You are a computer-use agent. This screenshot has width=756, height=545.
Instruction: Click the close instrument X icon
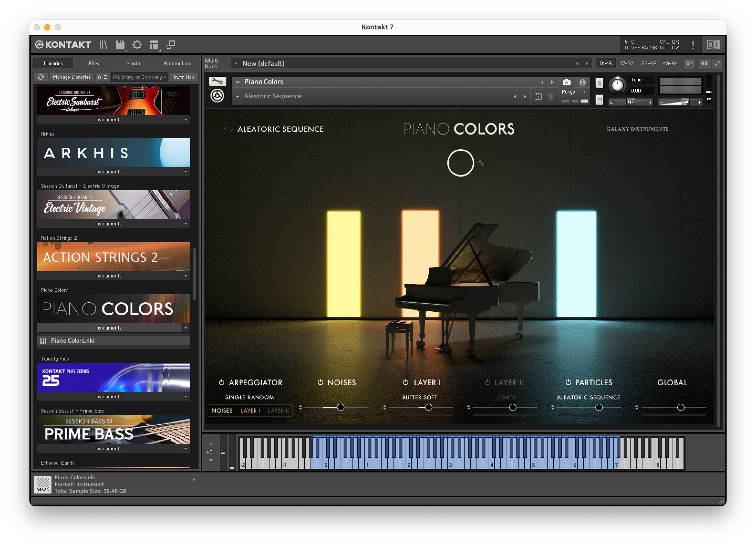coord(709,77)
